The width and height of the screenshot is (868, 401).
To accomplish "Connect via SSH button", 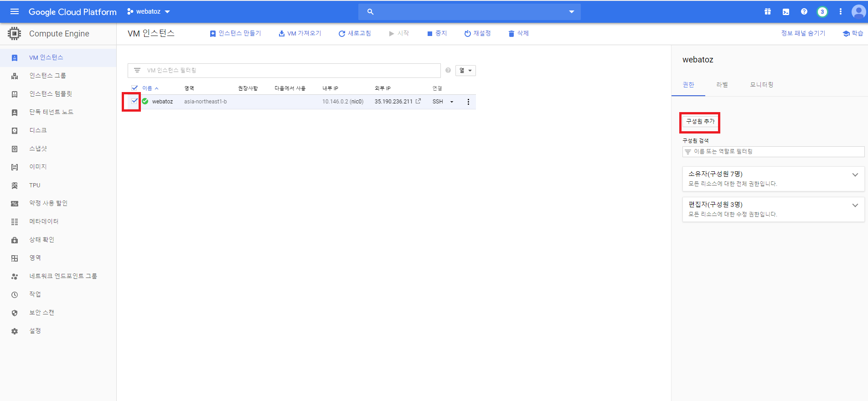I will (438, 102).
